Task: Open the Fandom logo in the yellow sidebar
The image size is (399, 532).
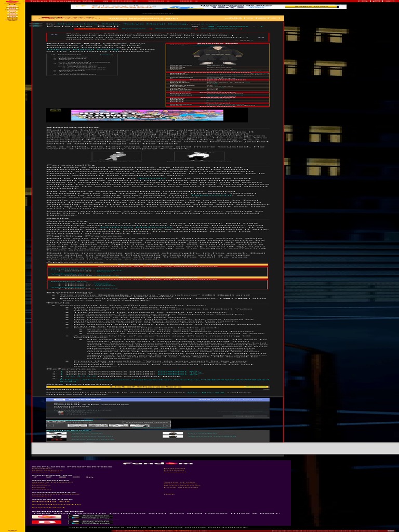Action: click(12, 3)
